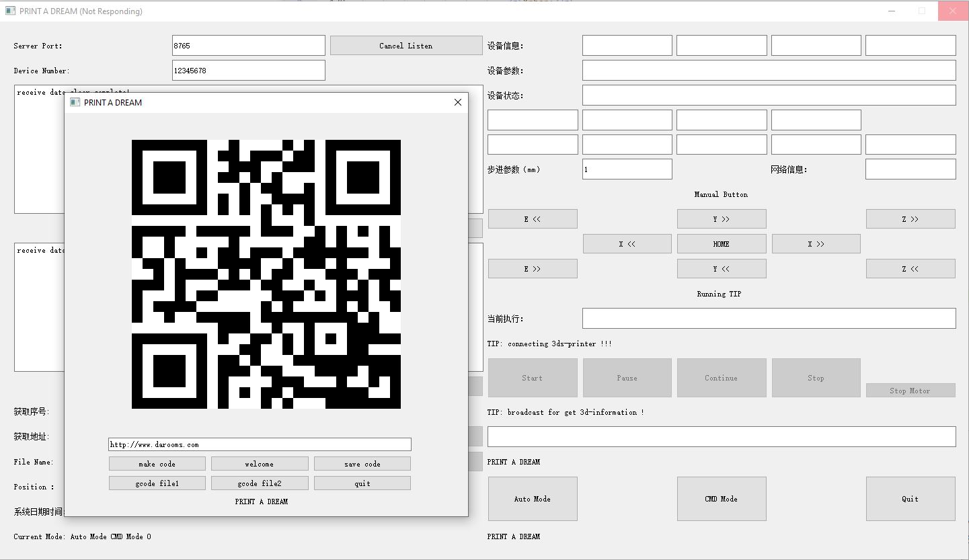Viewport: 969px width, 560px height.
Task: Open gcode file2
Action: click(260, 483)
